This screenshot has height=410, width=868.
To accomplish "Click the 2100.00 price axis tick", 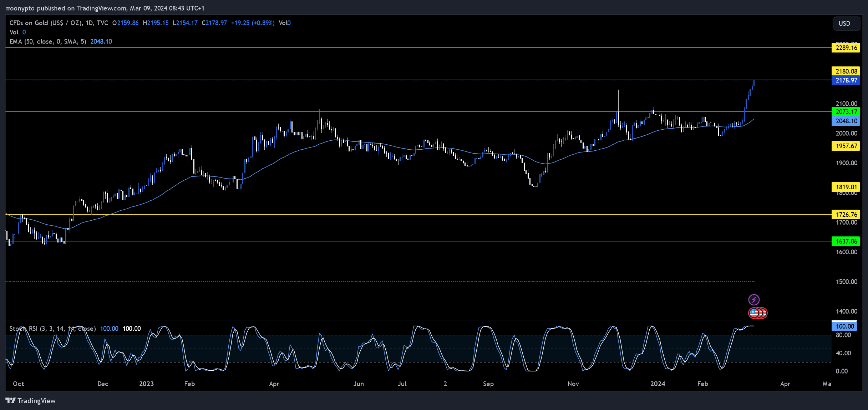I will (x=847, y=104).
